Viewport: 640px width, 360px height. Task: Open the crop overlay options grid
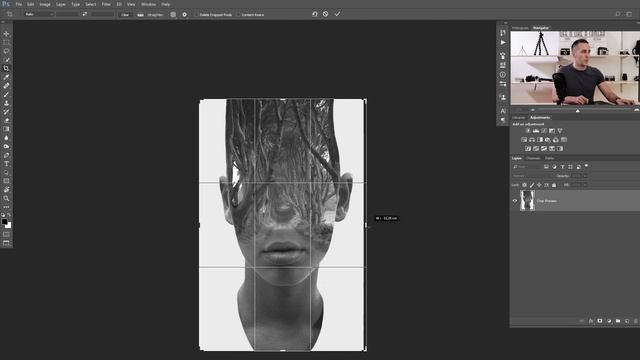pos(173,15)
